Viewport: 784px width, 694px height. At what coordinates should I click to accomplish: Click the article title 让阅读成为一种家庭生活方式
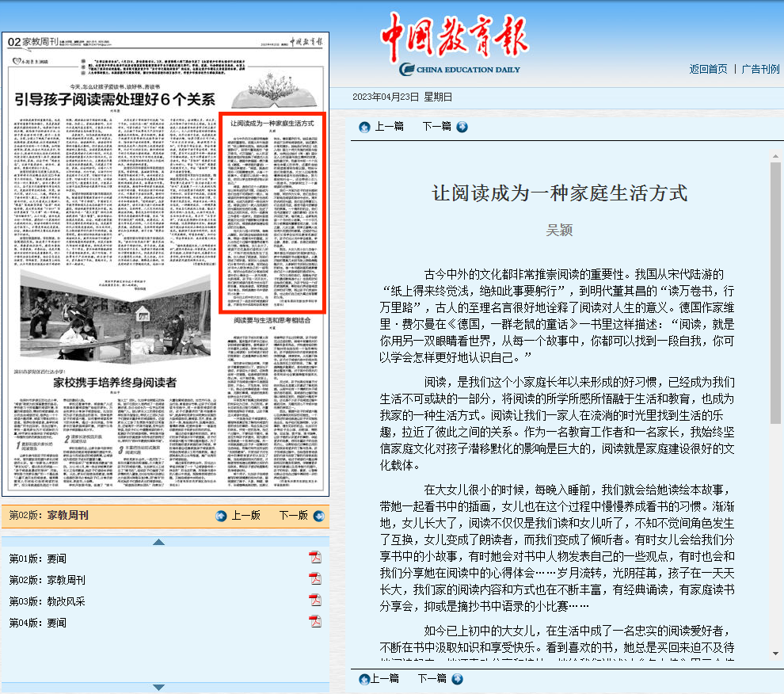coord(560,193)
